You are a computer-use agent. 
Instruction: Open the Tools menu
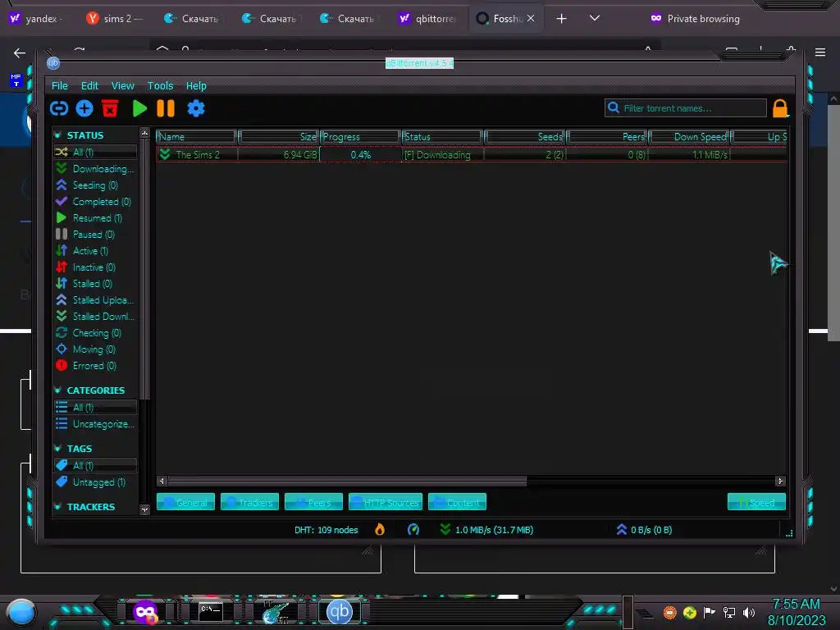tap(160, 85)
